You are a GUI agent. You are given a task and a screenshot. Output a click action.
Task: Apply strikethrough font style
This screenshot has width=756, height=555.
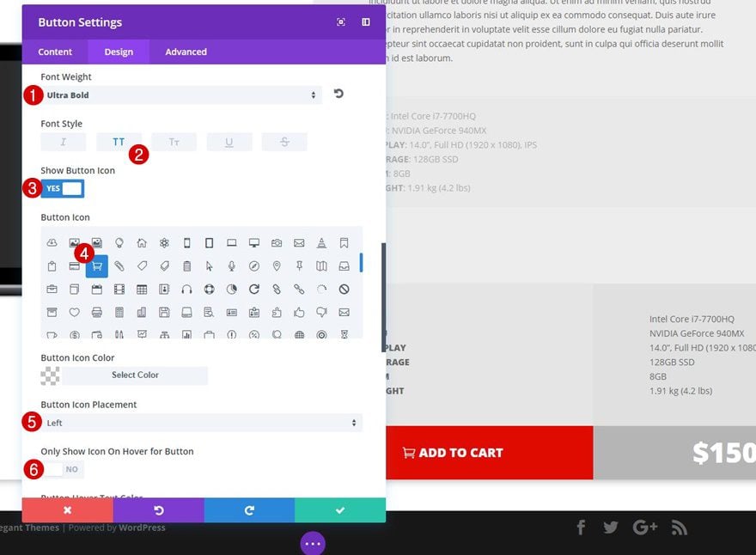tap(284, 142)
